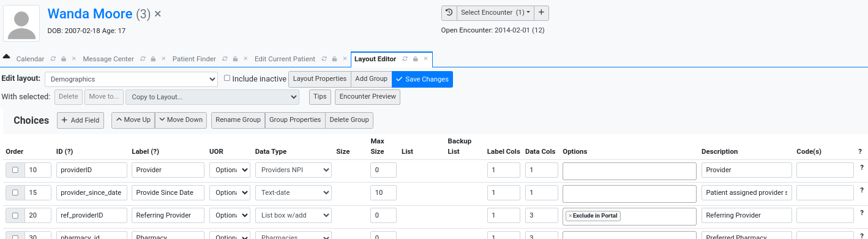Refresh the Edit Current Patient tab
This screenshot has height=239, width=868.
point(324,59)
